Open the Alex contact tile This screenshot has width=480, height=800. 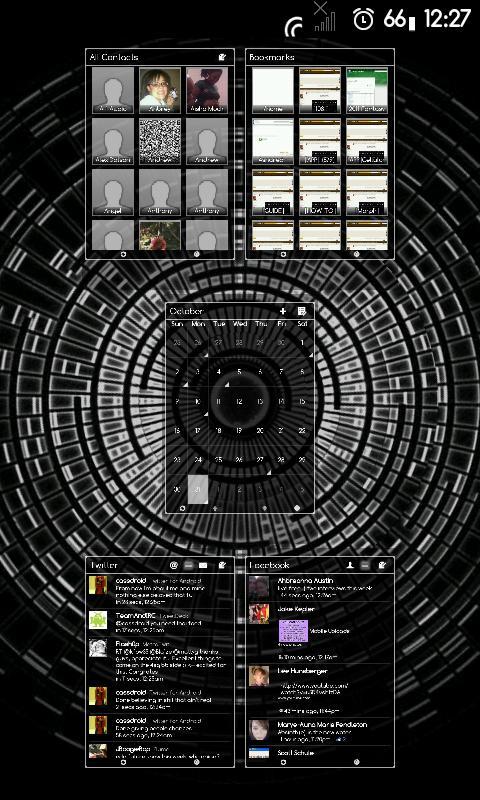coord(113,141)
